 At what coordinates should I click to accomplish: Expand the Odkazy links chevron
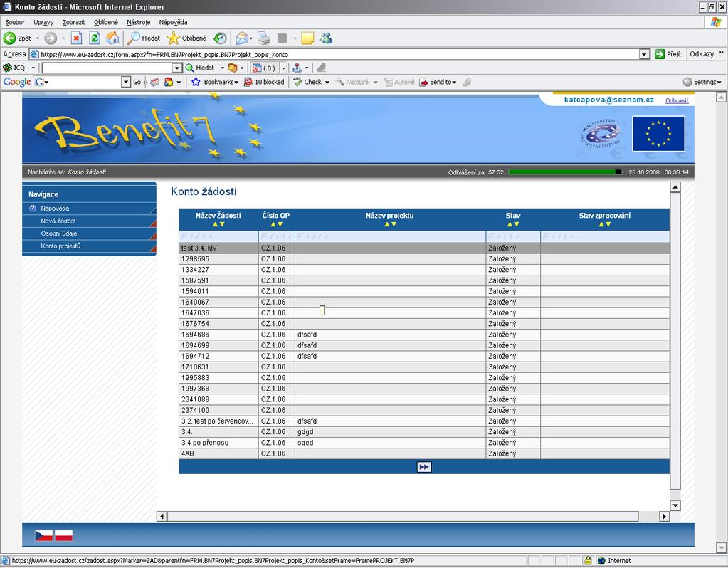pos(721,53)
